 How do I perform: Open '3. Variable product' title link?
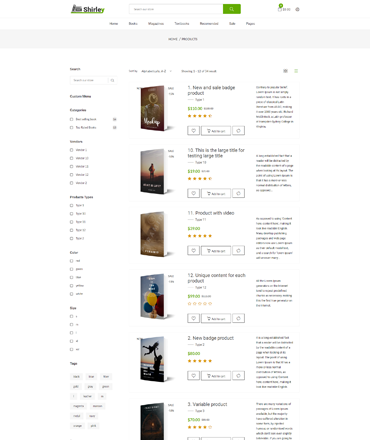pos(207,404)
